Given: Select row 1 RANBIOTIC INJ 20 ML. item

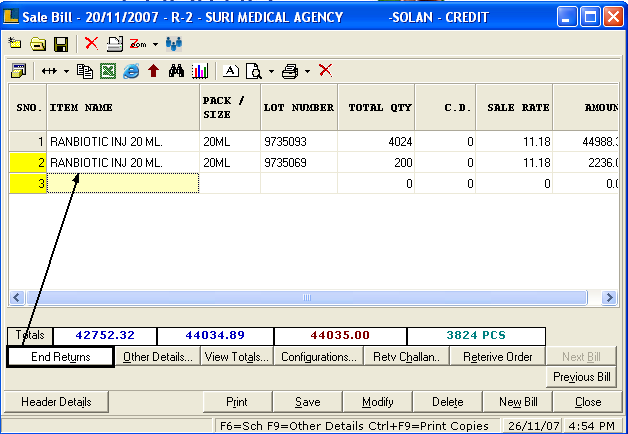Looking at the screenshot, I should click(x=123, y=141).
